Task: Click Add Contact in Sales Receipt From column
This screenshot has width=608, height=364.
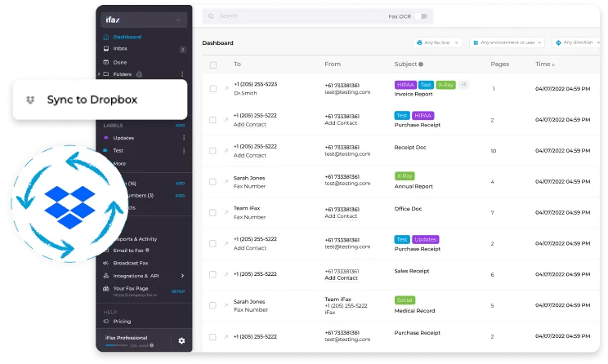Action: 341,278
